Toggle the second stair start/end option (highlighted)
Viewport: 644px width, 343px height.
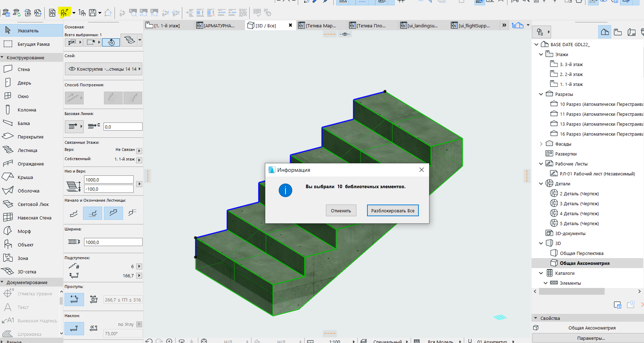[x=93, y=213]
